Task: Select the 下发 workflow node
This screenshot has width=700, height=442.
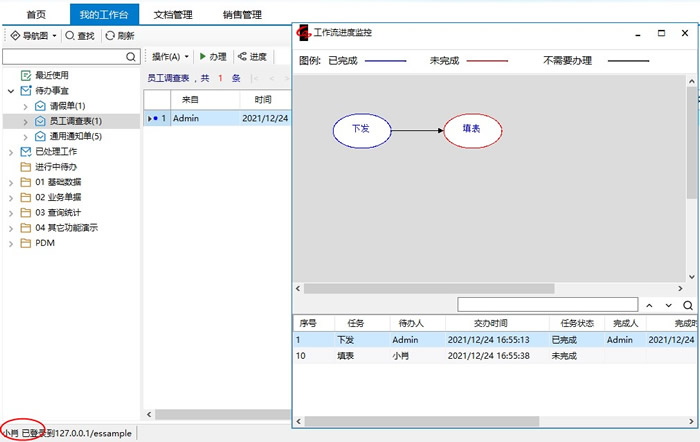Action: [x=360, y=129]
